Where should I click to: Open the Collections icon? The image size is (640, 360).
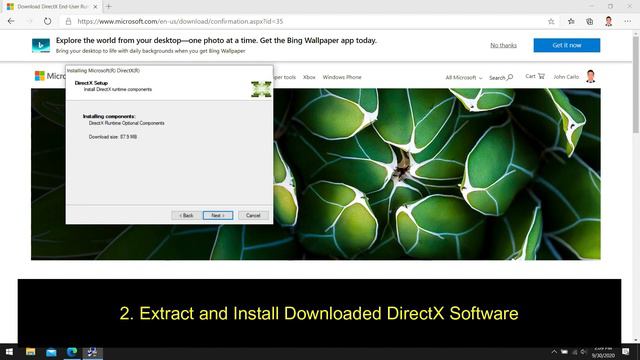tap(589, 22)
